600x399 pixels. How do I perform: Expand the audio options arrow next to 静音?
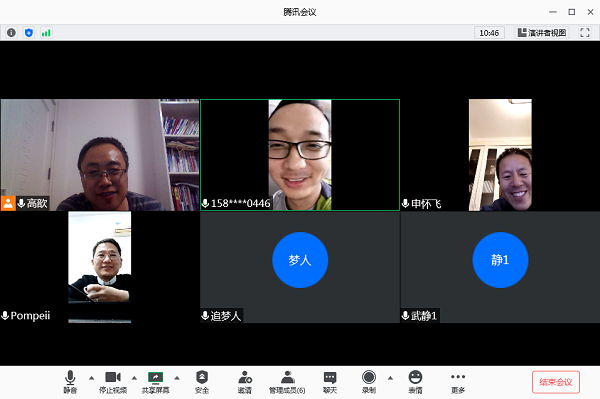(x=91, y=378)
